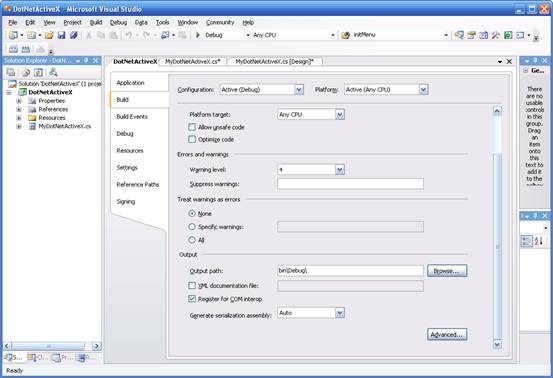Open Toolbox hammer-and-wrench toolbar icon
The height and width of the screenshot is (378, 553).
coord(496,35)
